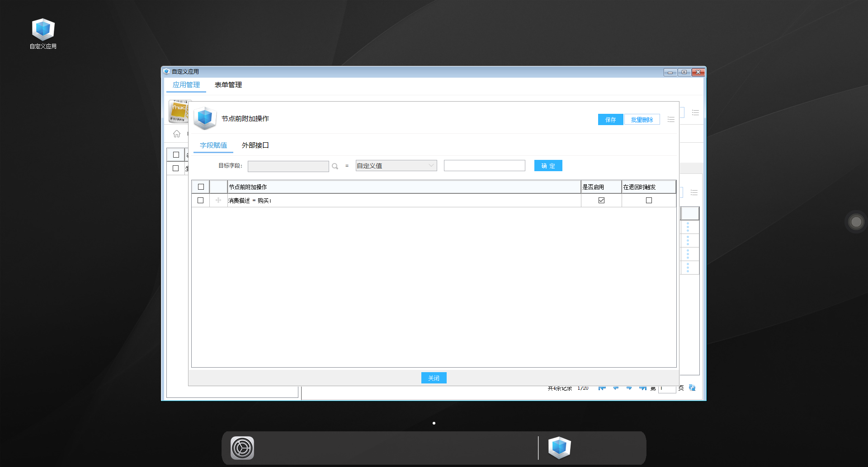868x467 pixels.
Task: Go to the next page in pagination
Action: [629, 388]
